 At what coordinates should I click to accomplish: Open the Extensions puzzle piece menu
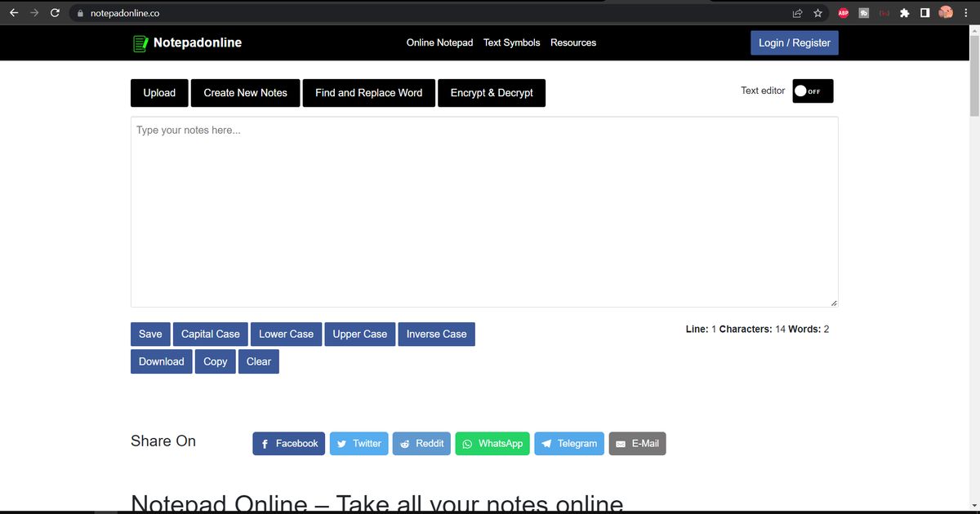(x=904, y=13)
